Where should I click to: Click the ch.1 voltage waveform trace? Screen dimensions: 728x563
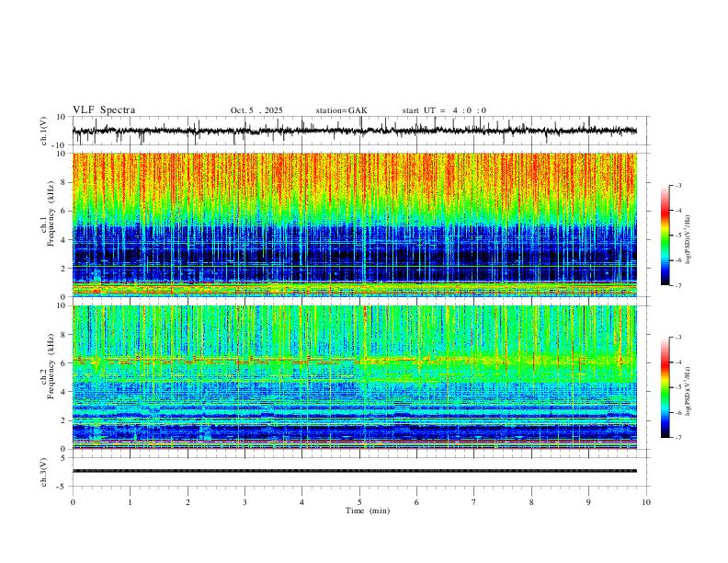point(354,131)
